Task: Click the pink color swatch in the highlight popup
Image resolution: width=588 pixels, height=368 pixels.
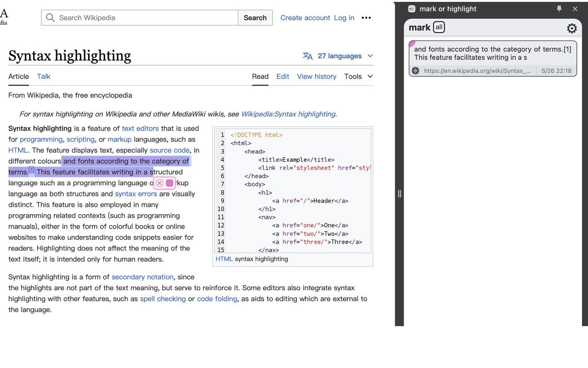Action: 170,183
